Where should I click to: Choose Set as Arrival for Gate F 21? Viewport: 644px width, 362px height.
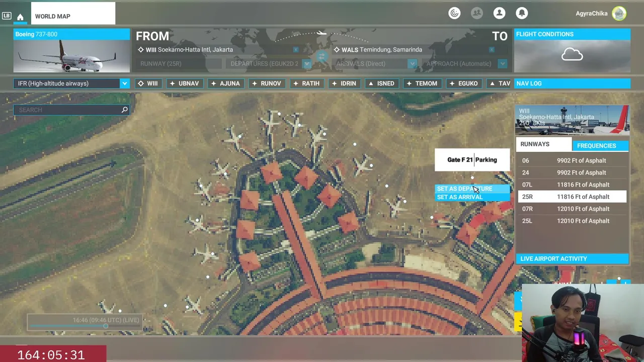[x=472, y=197]
